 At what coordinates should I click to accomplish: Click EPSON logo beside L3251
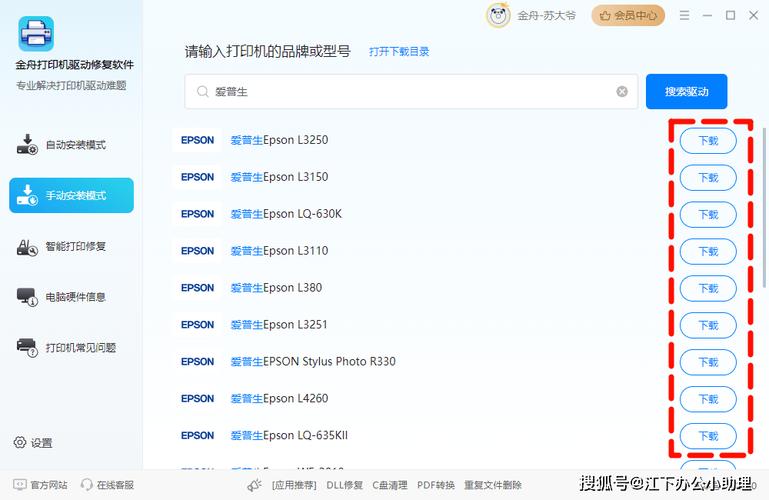pyautogui.click(x=197, y=325)
